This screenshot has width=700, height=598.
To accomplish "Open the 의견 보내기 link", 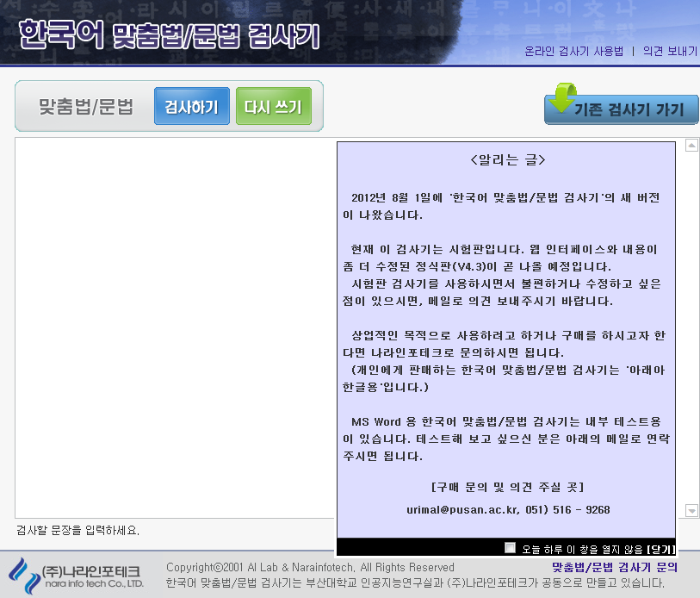I will (x=670, y=51).
